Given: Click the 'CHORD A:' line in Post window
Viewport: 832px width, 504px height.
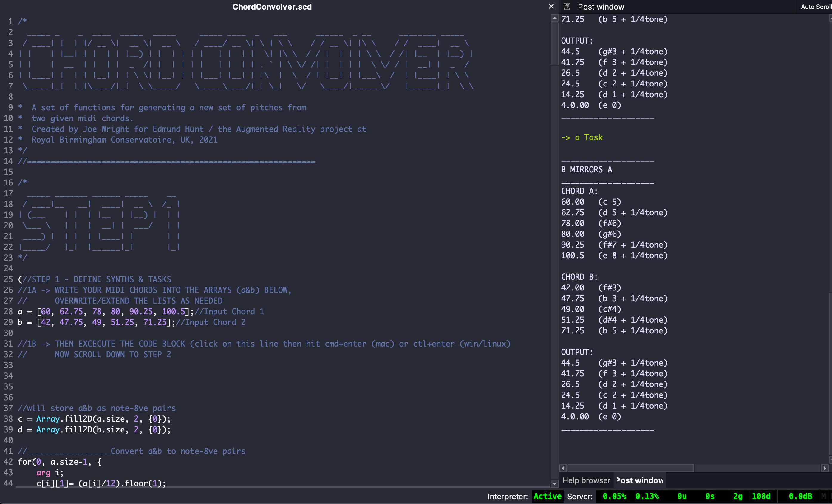Looking at the screenshot, I should [579, 191].
